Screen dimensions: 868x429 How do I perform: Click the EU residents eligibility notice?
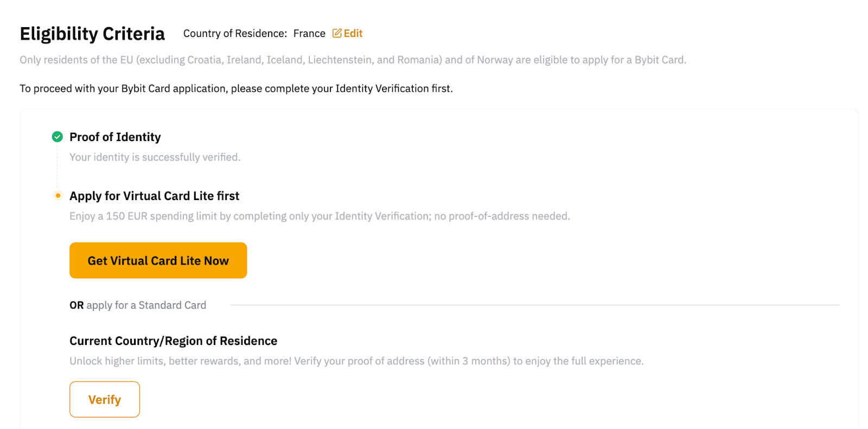(353, 60)
